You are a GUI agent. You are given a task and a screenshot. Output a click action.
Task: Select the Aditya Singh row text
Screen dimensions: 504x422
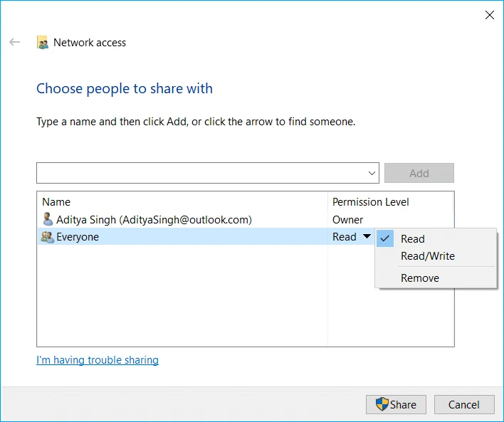click(154, 219)
